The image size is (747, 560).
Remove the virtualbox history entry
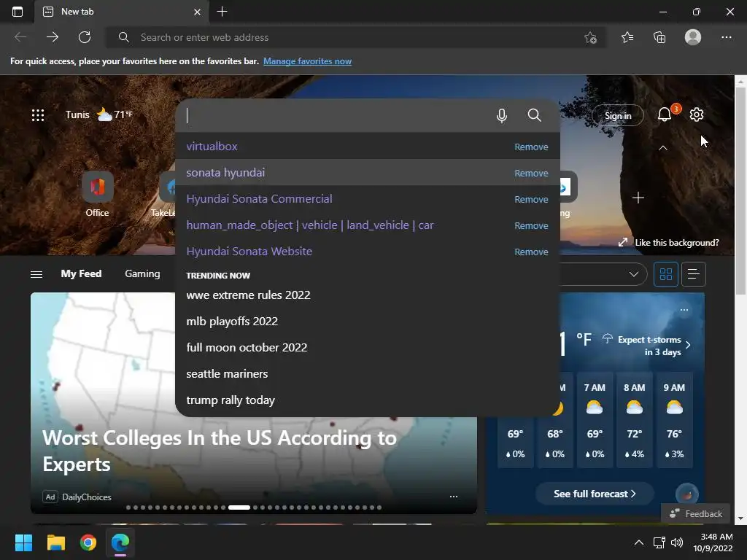click(531, 147)
